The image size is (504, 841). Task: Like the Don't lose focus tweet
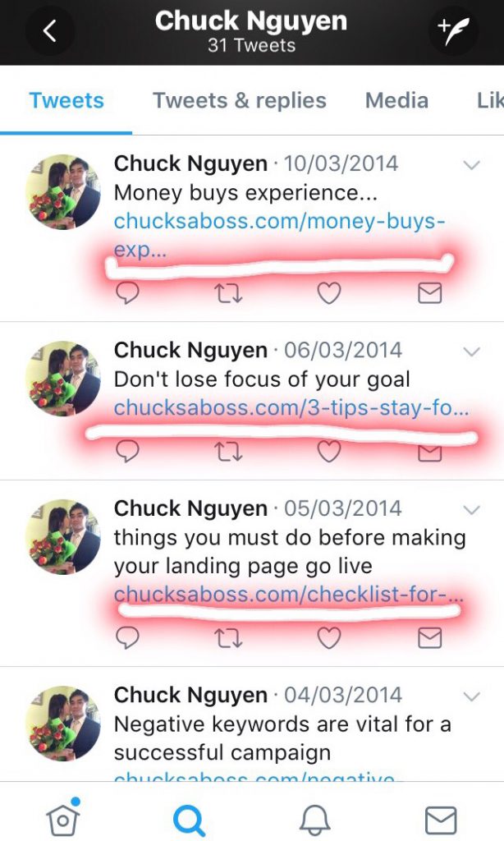click(328, 452)
